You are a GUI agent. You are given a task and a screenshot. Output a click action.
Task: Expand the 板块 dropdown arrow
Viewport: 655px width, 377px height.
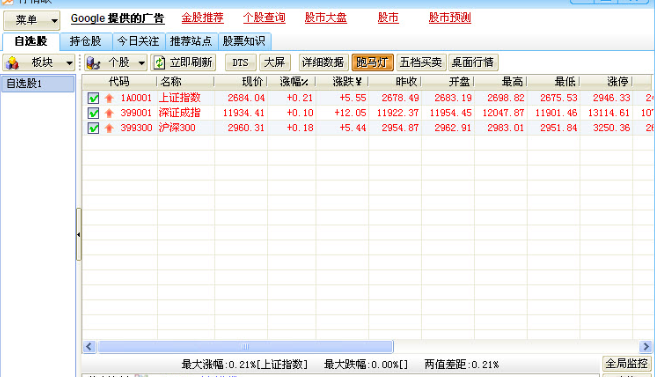[x=69, y=63]
